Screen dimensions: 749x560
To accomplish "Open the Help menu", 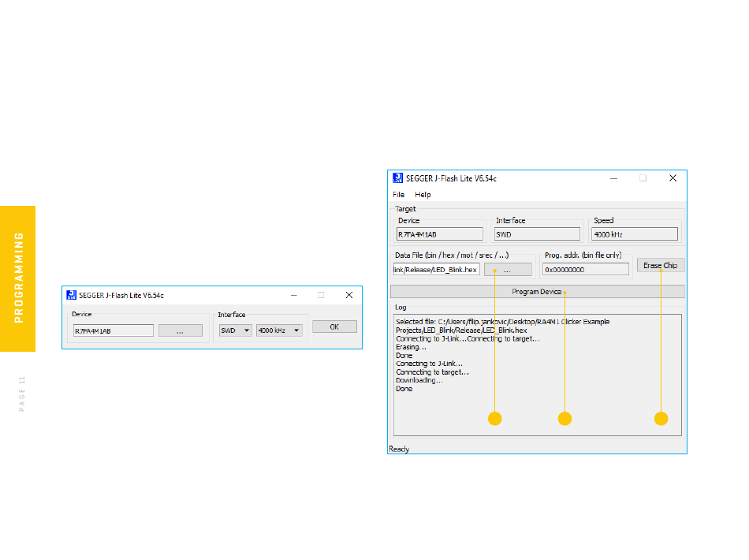I will [x=423, y=195].
